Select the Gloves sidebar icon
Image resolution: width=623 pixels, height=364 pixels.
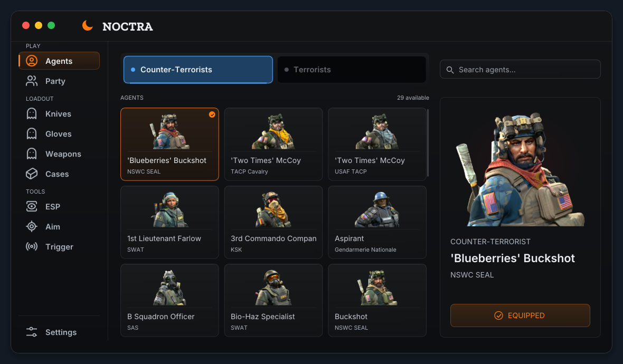[x=32, y=134]
